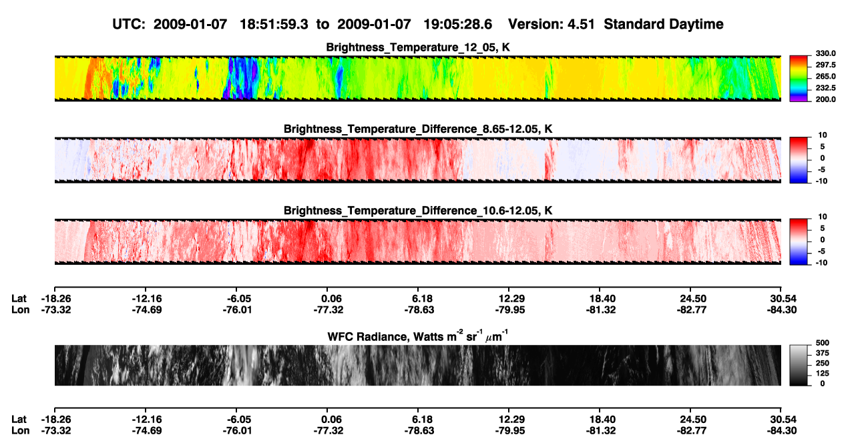Click latitude '12.29' on the axis above WFC panel
868x445 pixels.
[509, 299]
